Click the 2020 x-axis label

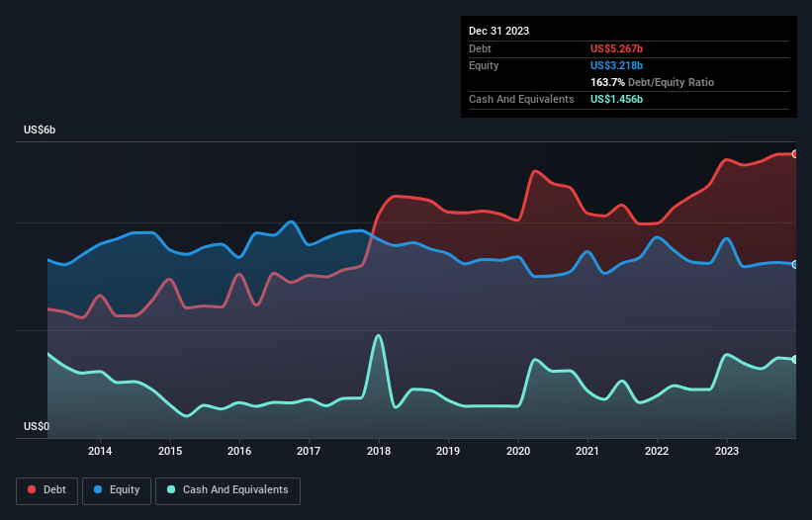tap(518, 451)
